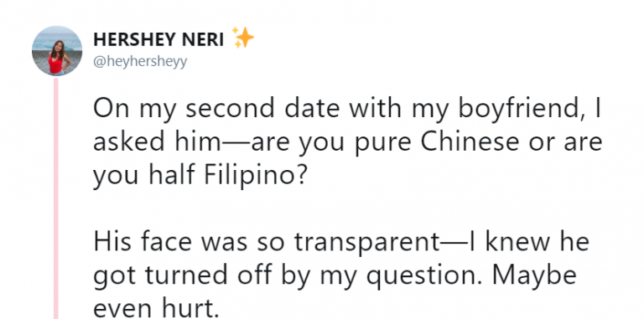
Task: Open Hershey Neri's profile picture
Action: (x=57, y=50)
